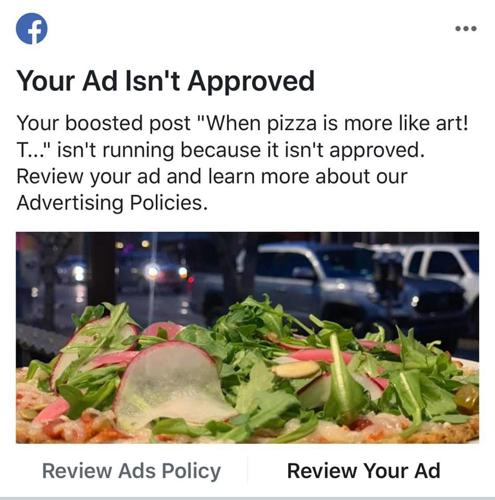The image size is (495, 500).
Task: Click the pale almond slice on the pizza
Action: [x=296, y=369]
